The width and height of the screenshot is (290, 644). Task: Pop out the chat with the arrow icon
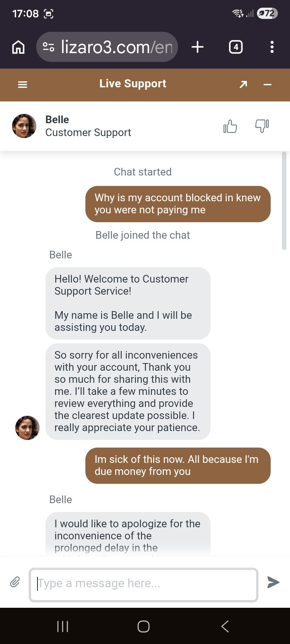point(243,85)
